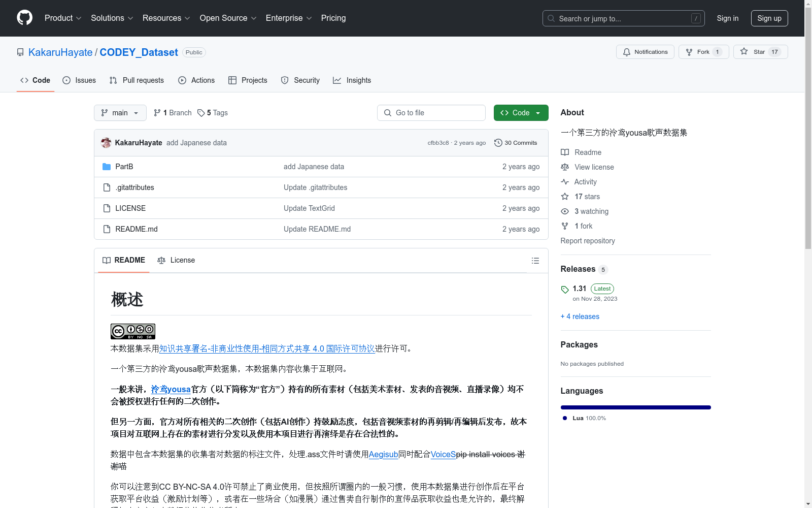812x508 pixels.
Task: Focus the Search or jump to field
Action: point(624,18)
